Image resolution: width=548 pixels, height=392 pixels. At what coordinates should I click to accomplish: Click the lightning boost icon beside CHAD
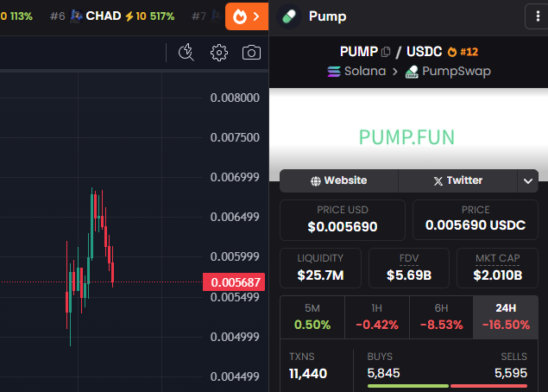click(129, 16)
